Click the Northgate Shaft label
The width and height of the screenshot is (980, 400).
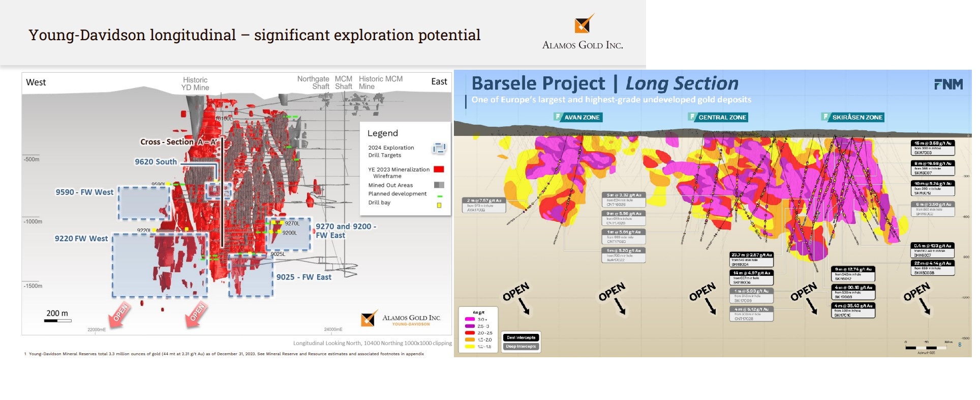coord(313,83)
